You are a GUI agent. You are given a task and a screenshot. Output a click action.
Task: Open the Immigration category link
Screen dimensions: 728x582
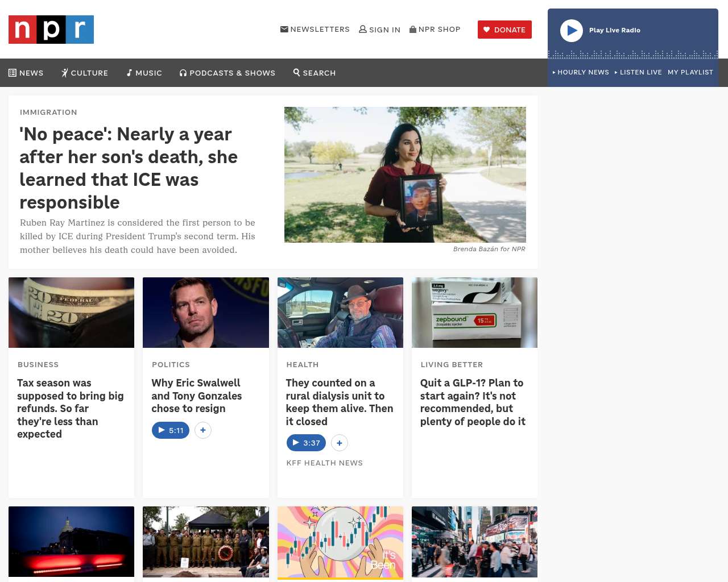[x=48, y=112]
